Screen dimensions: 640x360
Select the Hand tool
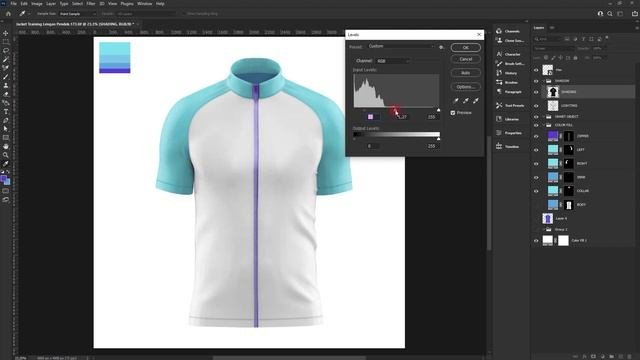(x=6, y=147)
